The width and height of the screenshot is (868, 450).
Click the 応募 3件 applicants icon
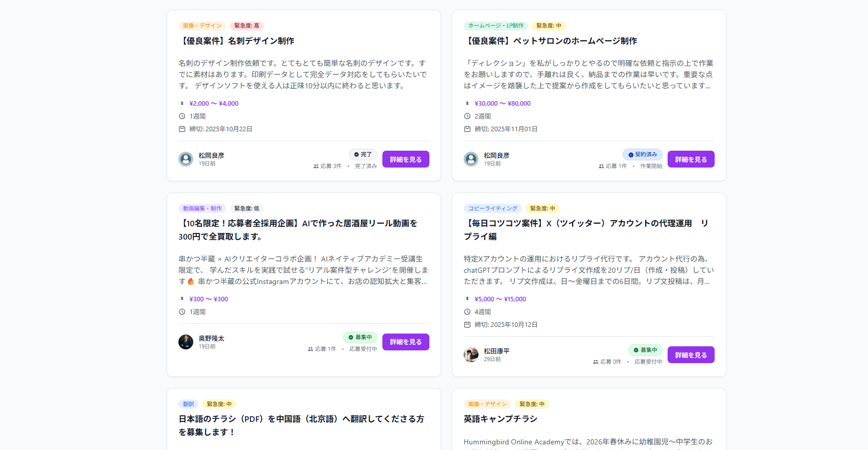[316, 167]
